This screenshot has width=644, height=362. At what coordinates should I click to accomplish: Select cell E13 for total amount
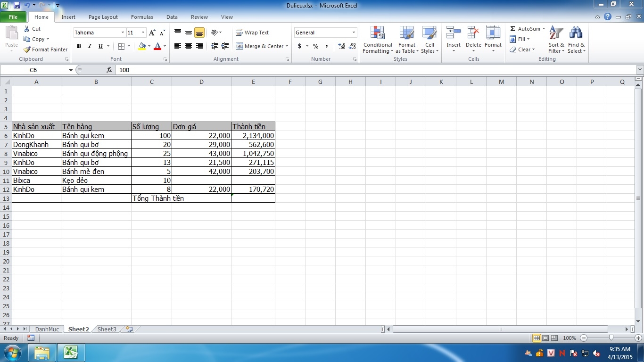click(253, 198)
